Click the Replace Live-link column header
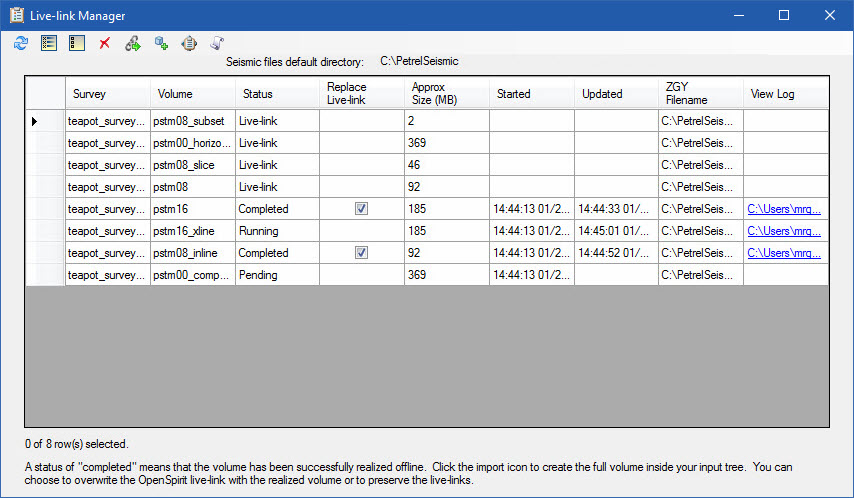854x498 pixels. pyautogui.click(x=362, y=93)
